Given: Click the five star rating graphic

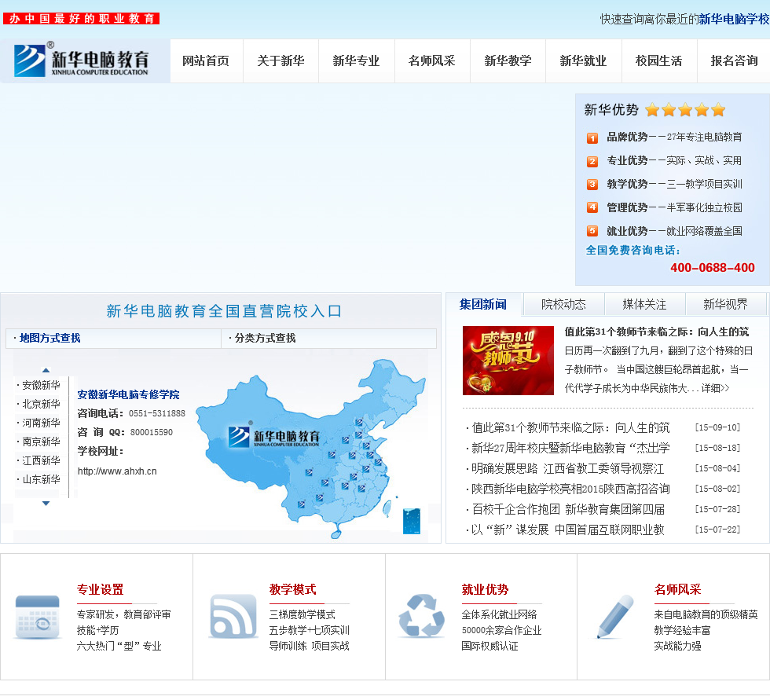Looking at the screenshot, I should 685,110.
